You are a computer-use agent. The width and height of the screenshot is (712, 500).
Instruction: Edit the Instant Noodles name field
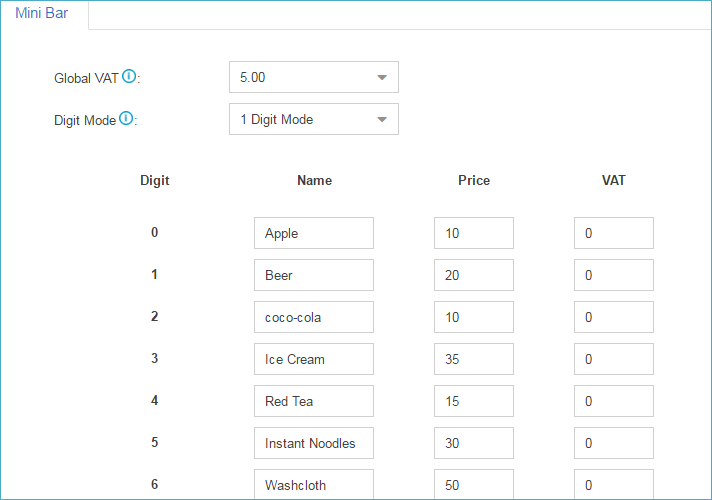313,443
